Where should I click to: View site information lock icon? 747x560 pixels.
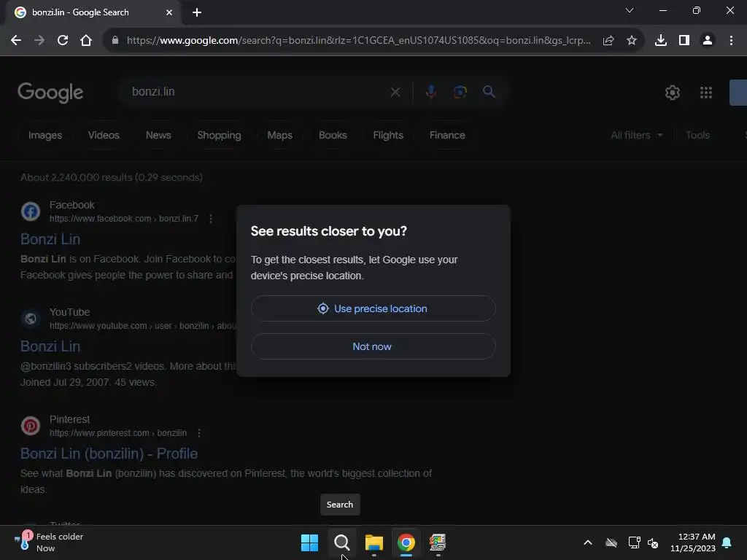[x=115, y=41]
